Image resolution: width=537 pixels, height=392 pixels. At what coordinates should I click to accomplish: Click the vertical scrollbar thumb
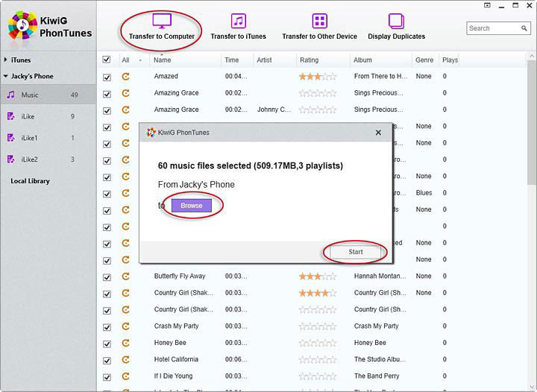click(531, 121)
